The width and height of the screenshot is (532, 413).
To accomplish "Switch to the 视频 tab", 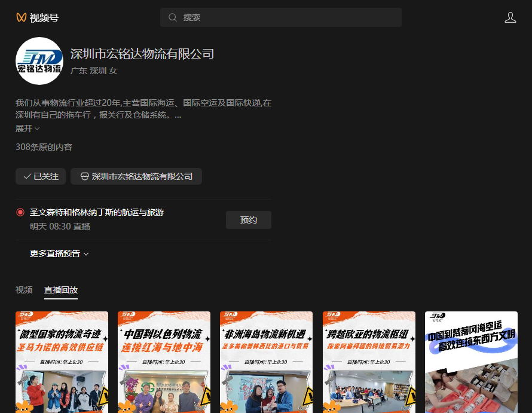I will click(x=24, y=290).
